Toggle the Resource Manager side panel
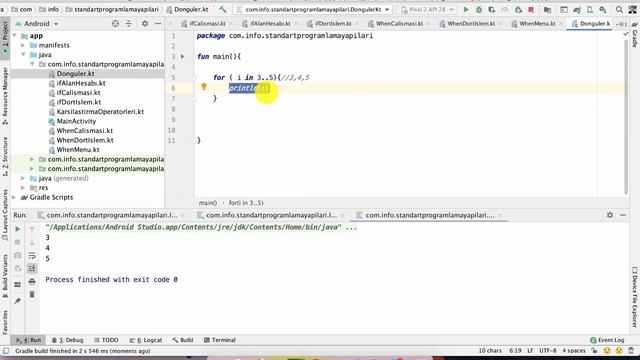Viewport: 640px width, 360px height. (5, 97)
